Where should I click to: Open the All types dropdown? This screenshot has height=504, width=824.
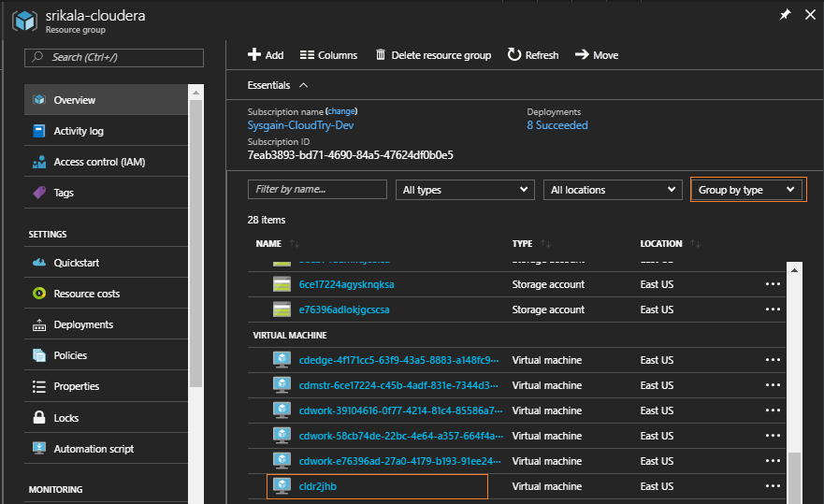(465, 190)
